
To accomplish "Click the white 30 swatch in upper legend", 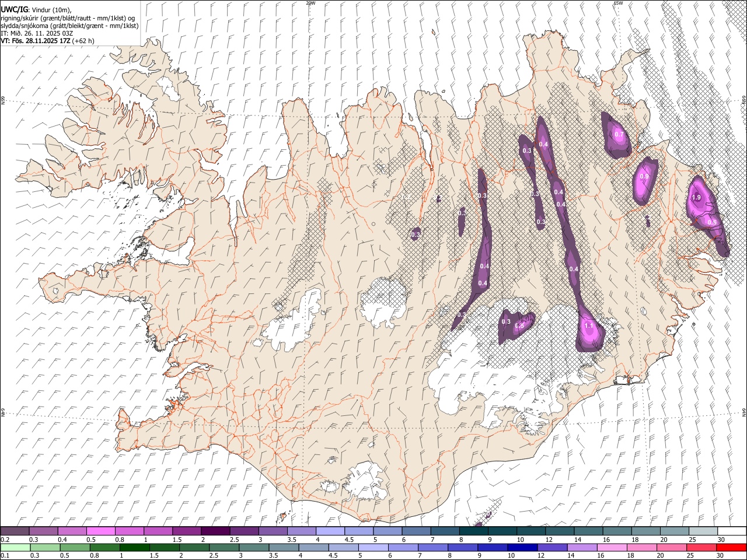I will point(732,531).
